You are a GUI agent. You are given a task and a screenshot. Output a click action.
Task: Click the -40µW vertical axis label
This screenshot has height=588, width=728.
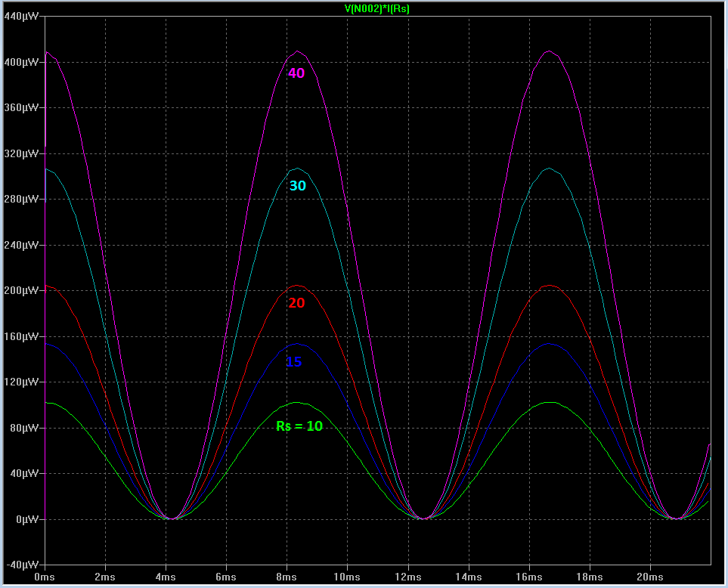(x=22, y=565)
